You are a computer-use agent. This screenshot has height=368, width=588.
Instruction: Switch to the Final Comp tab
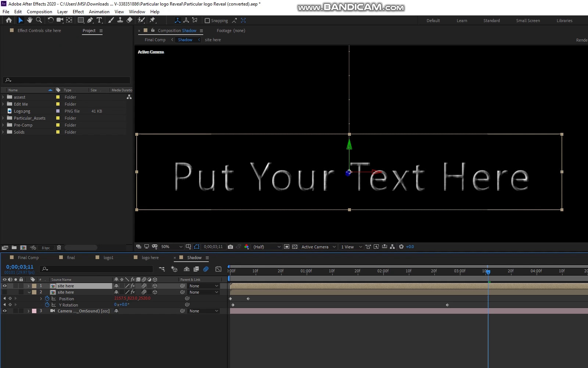click(x=28, y=257)
